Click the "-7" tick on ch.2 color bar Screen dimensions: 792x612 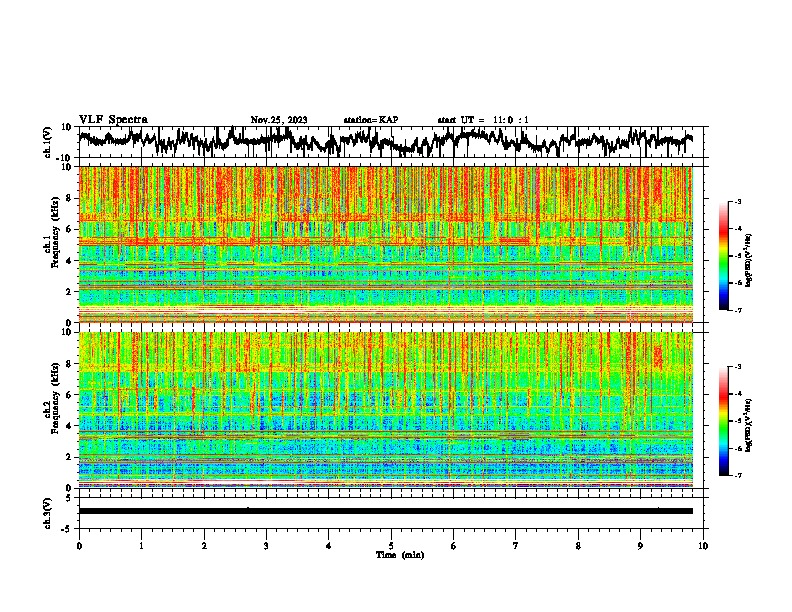click(x=738, y=475)
